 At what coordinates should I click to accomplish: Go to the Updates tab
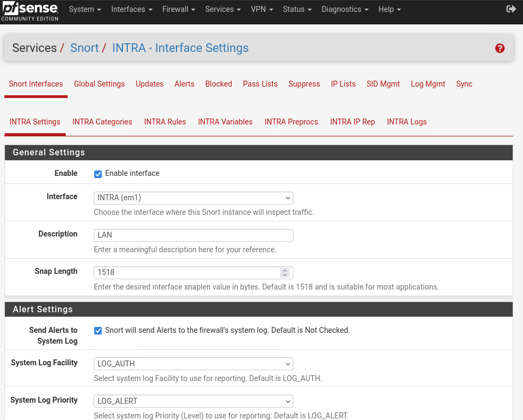pos(149,84)
